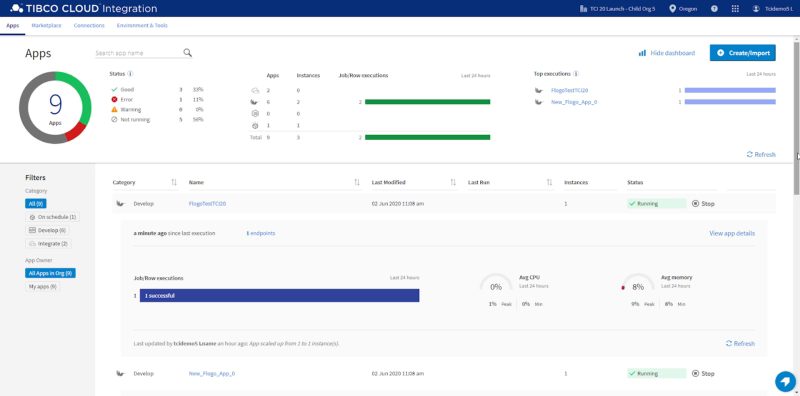Open New_Flogo_App_0 link in Top executions
The image size is (800, 396).
point(574,102)
